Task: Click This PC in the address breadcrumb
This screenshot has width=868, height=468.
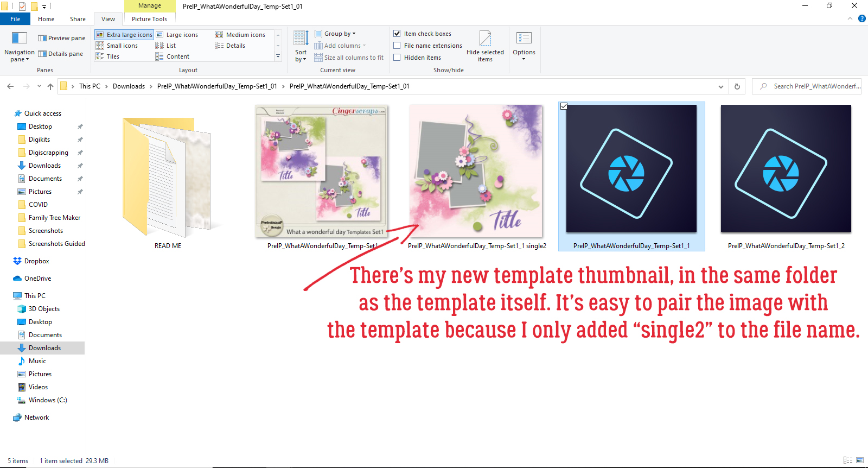Action: point(90,86)
